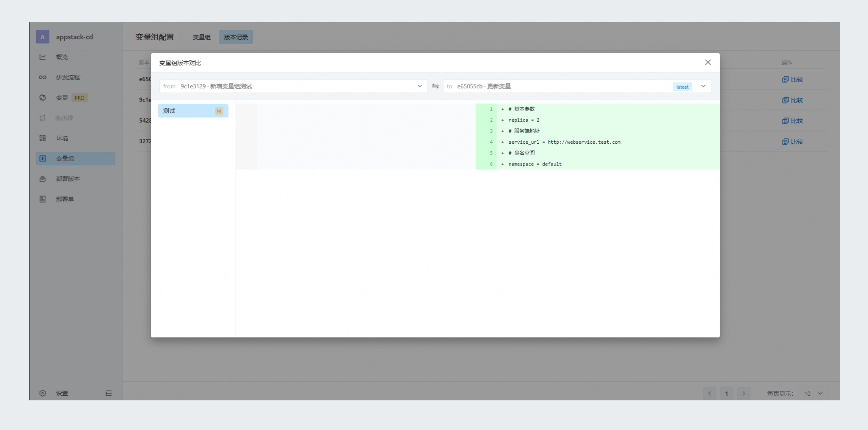Close the 变量组版本对比 dialog
This screenshot has width=868, height=430.
[708, 62]
